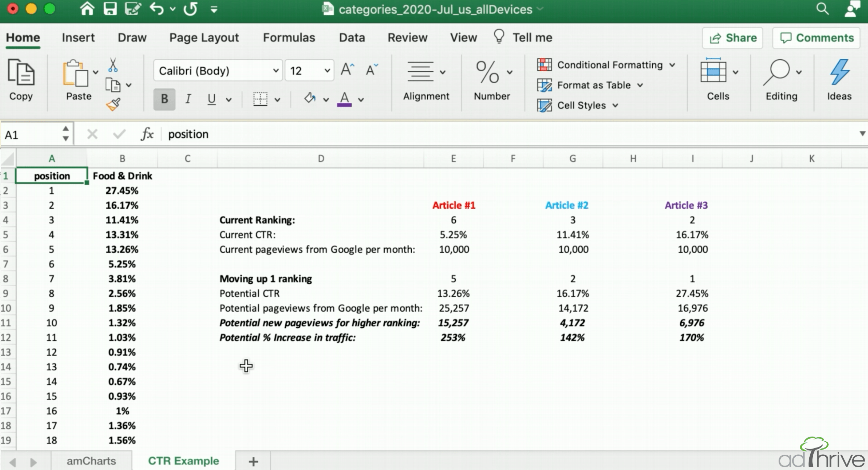Open the Paste options dropdown arrow
The image size is (868, 470).
(x=96, y=72)
